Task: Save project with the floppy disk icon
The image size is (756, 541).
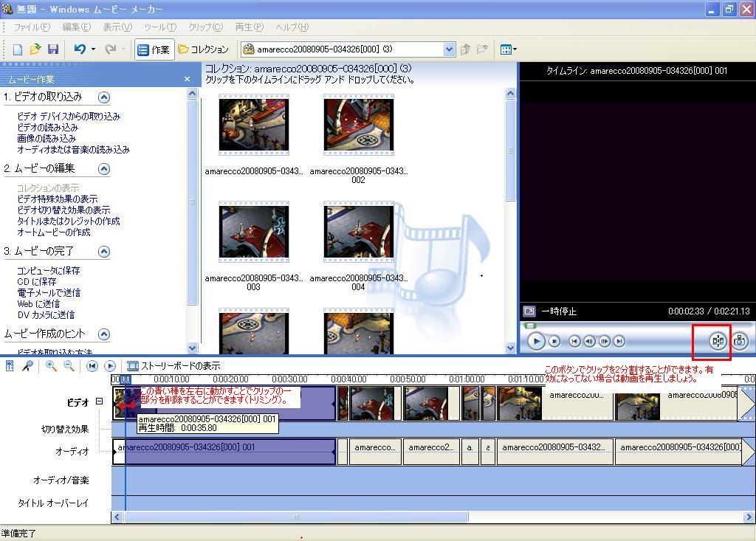Action: point(53,49)
